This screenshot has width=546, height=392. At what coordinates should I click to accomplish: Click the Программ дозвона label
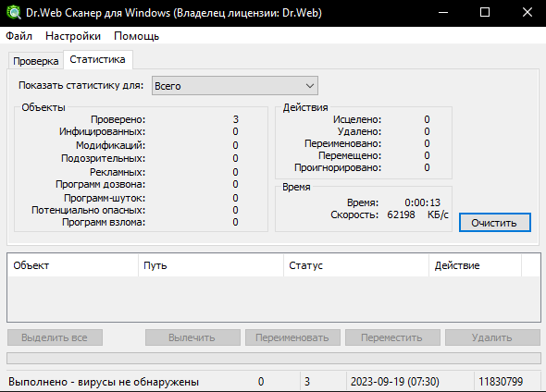coord(100,184)
